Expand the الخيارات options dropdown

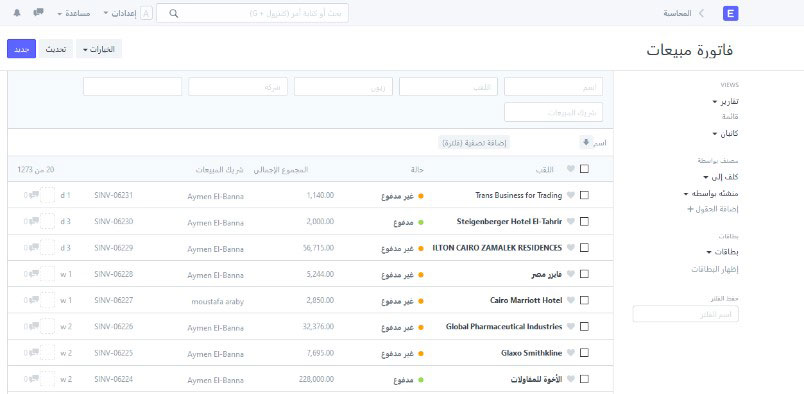pyautogui.click(x=99, y=49)
